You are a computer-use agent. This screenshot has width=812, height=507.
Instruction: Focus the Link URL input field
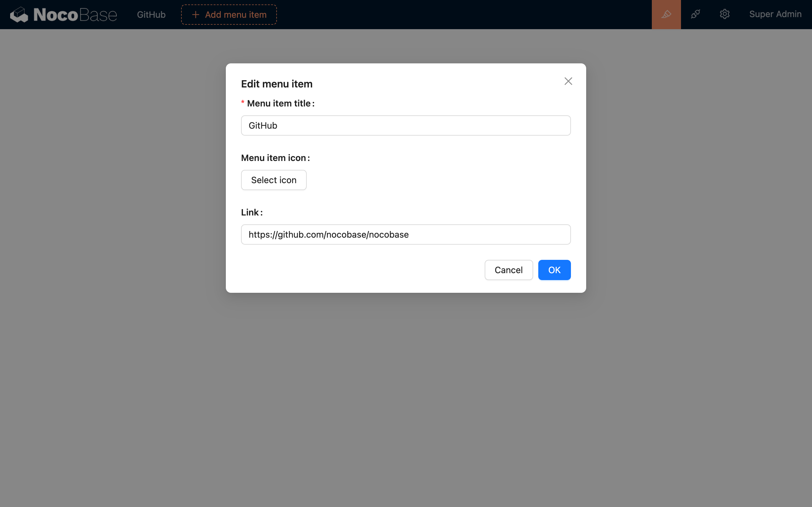[406, 234]
